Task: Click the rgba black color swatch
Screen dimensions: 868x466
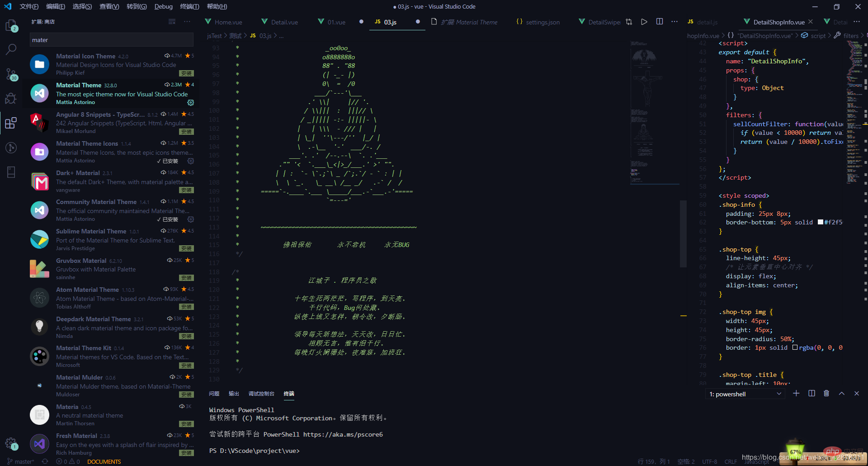Action: click(x=795, y=347)
